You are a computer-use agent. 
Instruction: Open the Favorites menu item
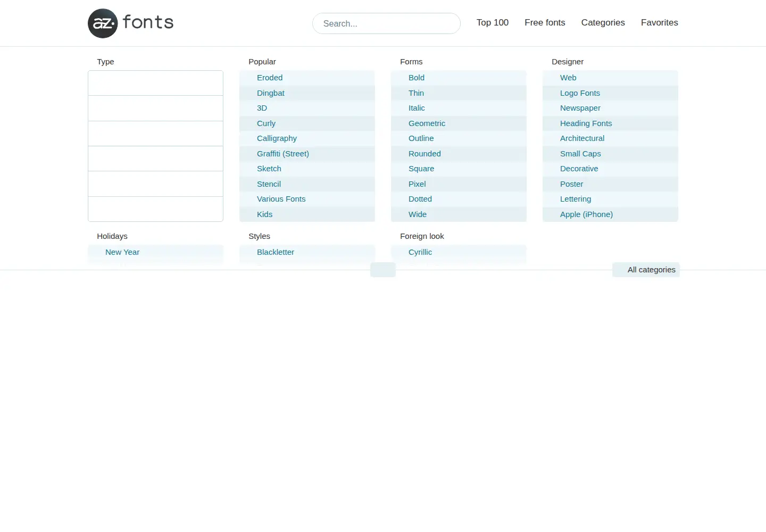point(659,22)
